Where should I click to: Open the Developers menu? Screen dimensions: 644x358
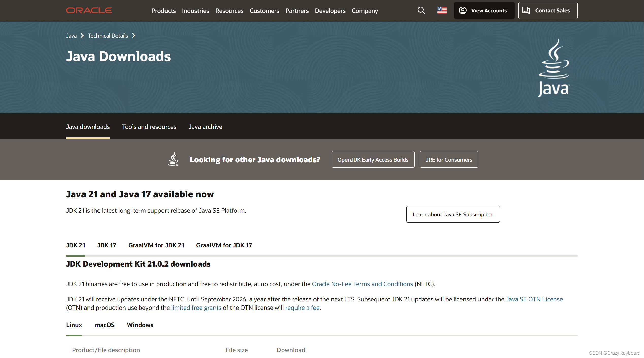click(330, 11)
